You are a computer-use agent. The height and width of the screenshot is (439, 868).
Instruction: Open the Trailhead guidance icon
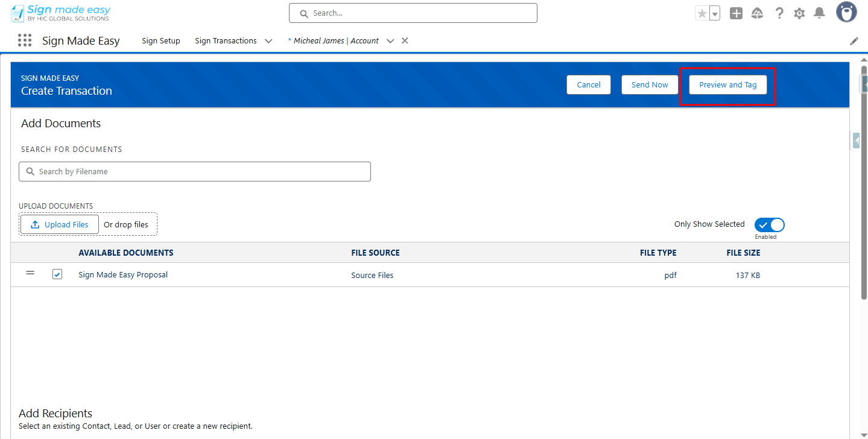[x=757, y=13]
